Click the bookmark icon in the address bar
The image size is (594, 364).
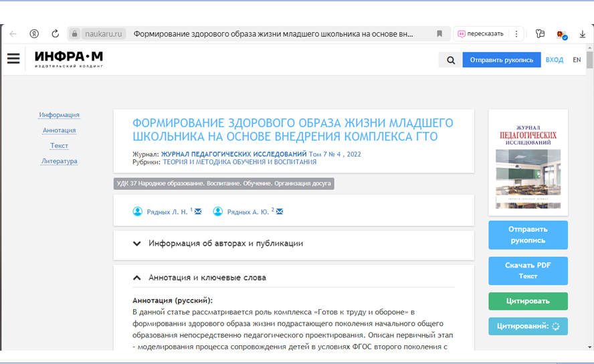click(439, 33)
